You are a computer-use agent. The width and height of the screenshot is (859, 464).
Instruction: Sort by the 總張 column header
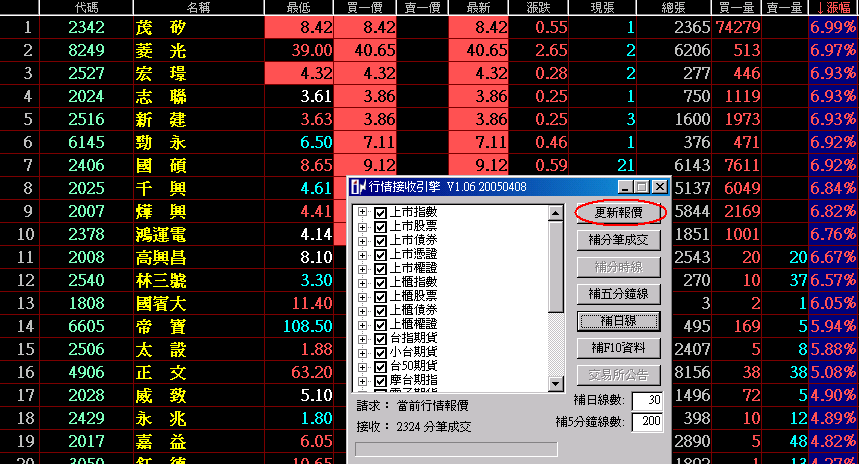(x=674, y=7)
